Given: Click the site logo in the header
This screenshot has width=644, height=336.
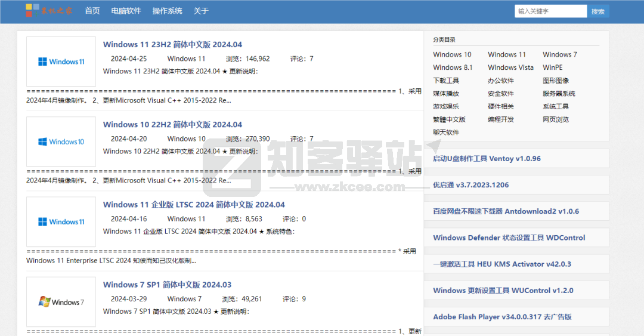Looking at the screenshot, I should [48, 10].
